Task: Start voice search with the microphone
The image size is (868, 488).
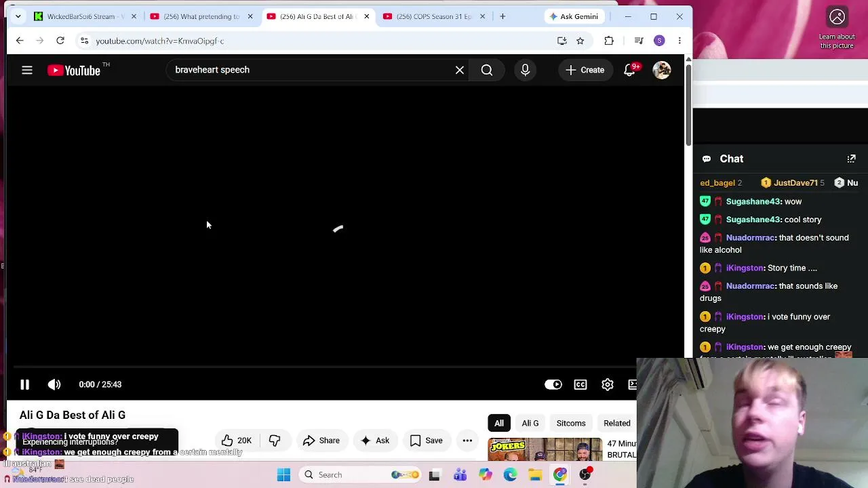Action: (525, 70)
